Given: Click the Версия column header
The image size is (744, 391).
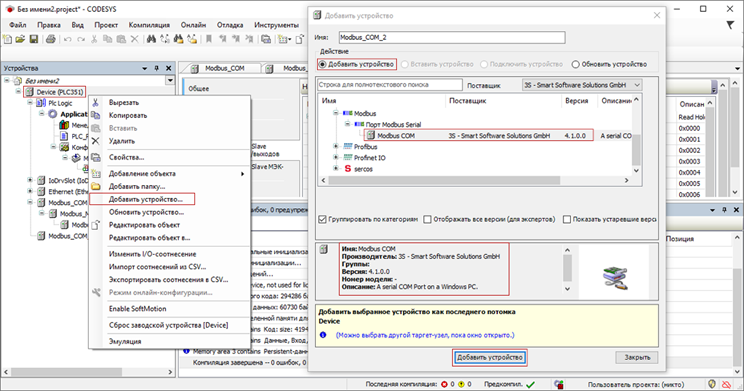Looking at the screenshot, I should point(577,101).
